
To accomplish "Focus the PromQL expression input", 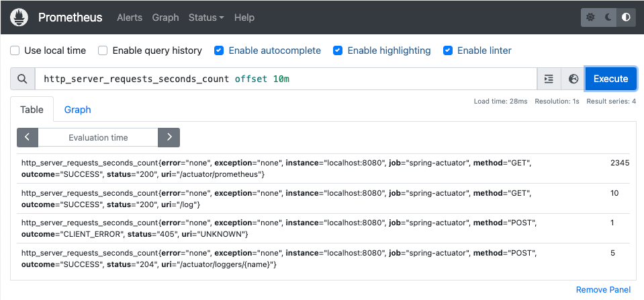I will [x=286, y=79].
